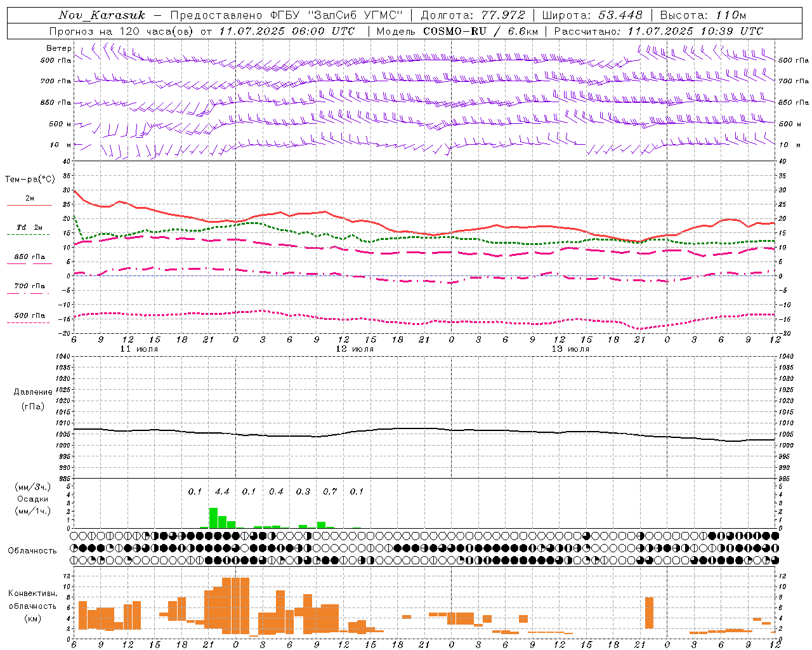Click the "Осадки" precipitation label
Screen dimensions: 812x650
click(x=33, y=499)
